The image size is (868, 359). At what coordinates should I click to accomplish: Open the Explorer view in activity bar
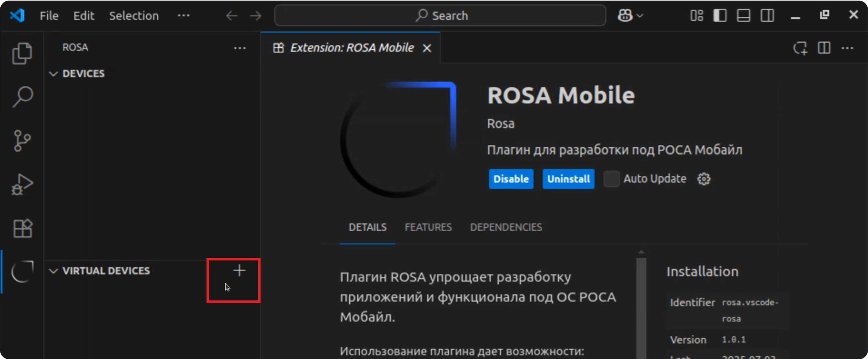(22, 53)
